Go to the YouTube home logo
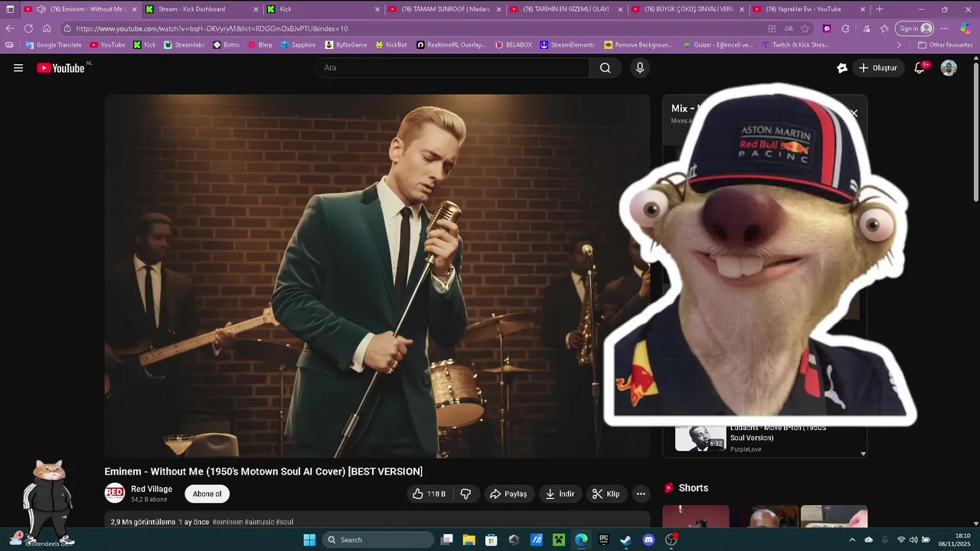The image size is (980, 551). [60, 68]
